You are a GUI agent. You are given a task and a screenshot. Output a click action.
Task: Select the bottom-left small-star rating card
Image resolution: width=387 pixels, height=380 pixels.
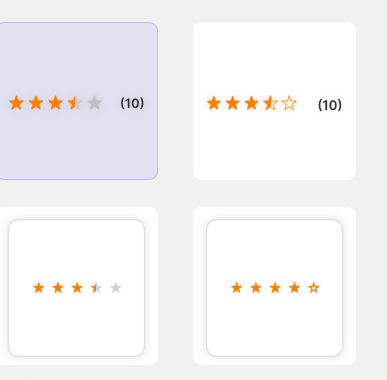click(x=77, y=288)
